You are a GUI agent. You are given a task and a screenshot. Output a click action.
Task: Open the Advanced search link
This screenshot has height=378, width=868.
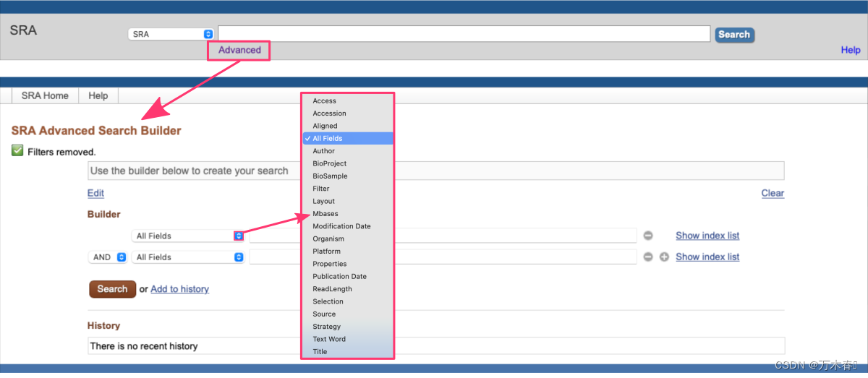click(239, 50)
